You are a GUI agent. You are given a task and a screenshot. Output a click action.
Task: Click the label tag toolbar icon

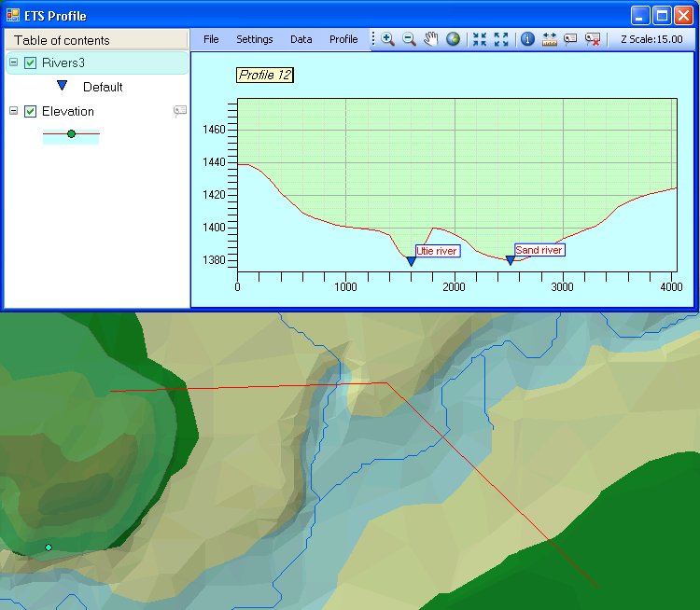pos(570,39)
